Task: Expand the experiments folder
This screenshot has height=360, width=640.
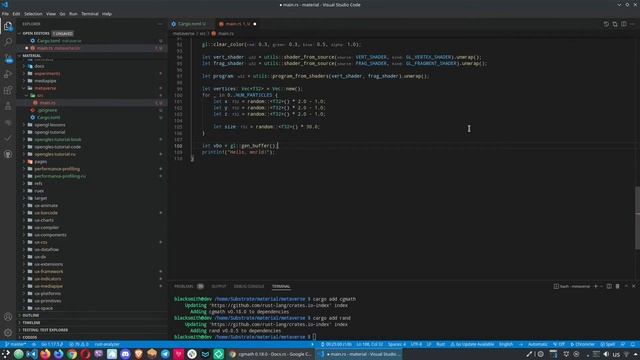Action: click(x=24, y=73)
